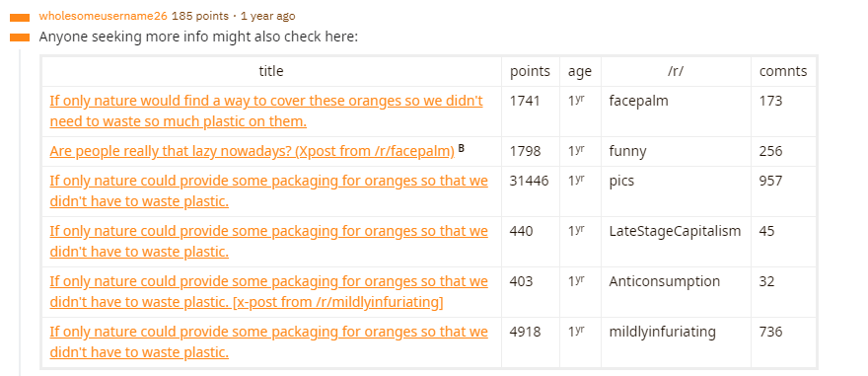868x376 pixels.
Task: Open the oranges packaging post from the pics row
Action: [x=269, y=191]
